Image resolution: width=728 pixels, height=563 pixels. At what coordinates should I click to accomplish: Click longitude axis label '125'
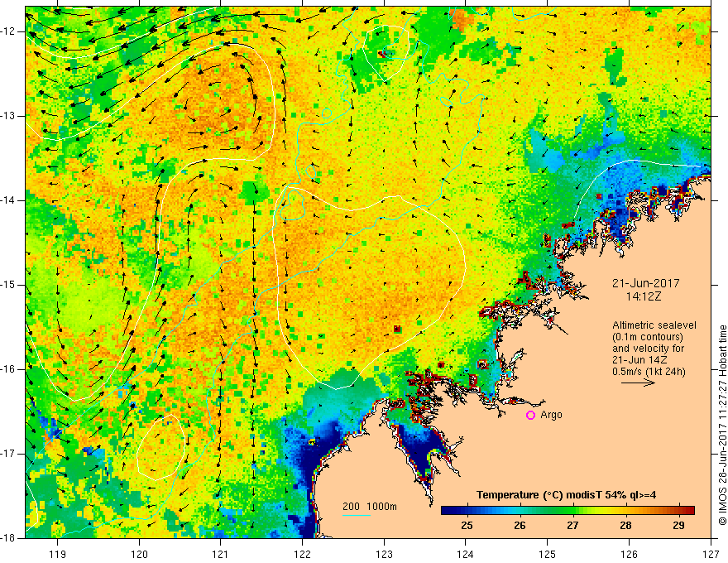point(548,554)
